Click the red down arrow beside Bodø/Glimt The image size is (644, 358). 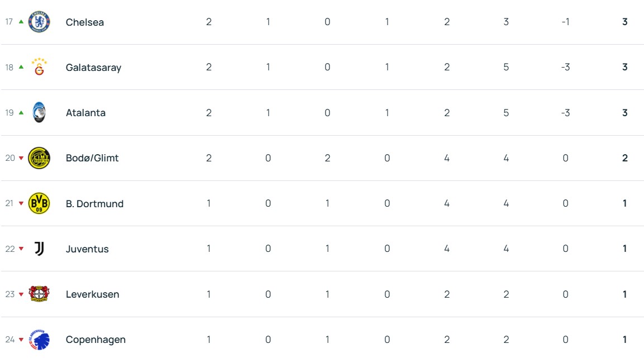[x=21, y=158]
